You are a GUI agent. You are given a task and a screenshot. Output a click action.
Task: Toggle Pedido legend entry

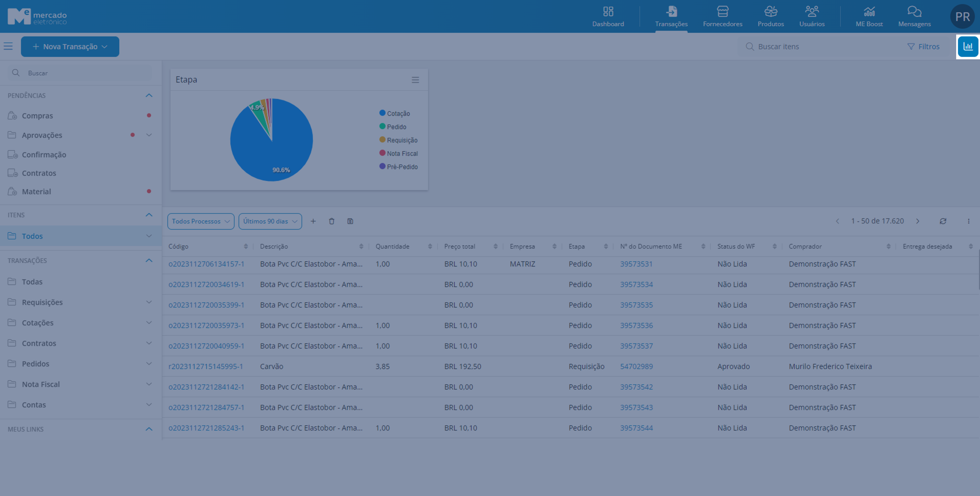(x=393, y=126)
